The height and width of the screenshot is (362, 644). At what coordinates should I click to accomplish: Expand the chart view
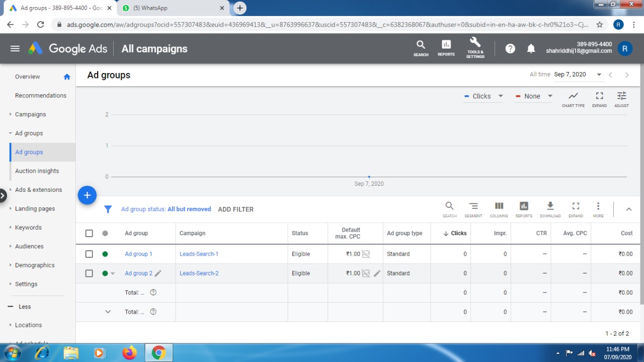(x=599, y=99)
